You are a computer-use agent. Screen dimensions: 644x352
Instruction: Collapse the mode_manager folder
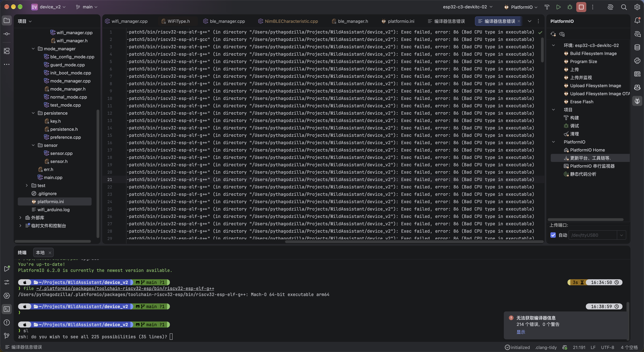[x=33, y=49]
